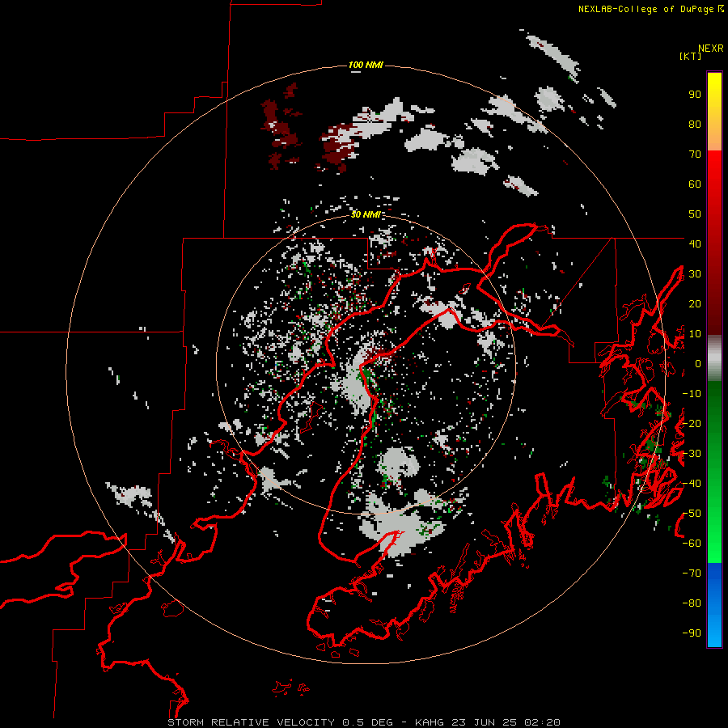Click the KT units label above the color scale
This screenshot has width=728, height=728.
(x=691, y=56)
